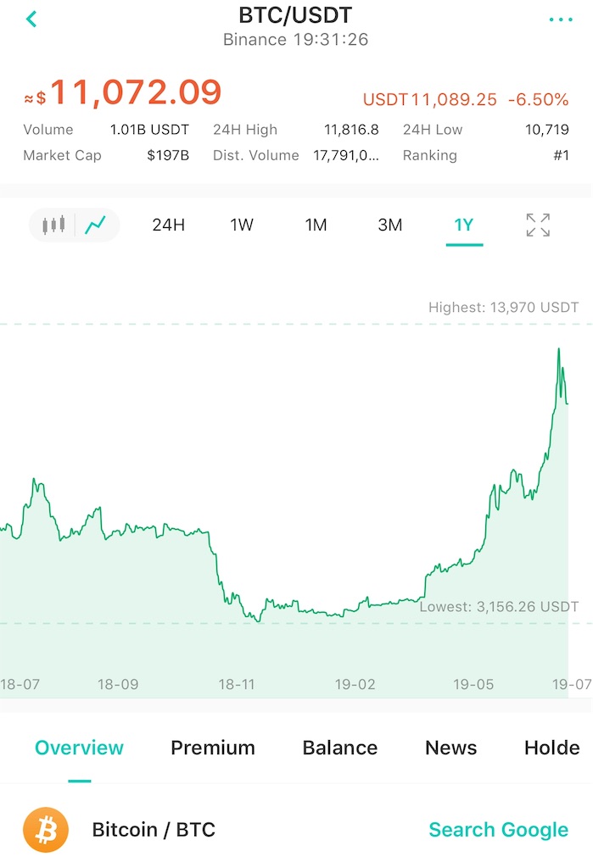Expand chart to fullscreen

pyautogui.click(x=538, y=225)
